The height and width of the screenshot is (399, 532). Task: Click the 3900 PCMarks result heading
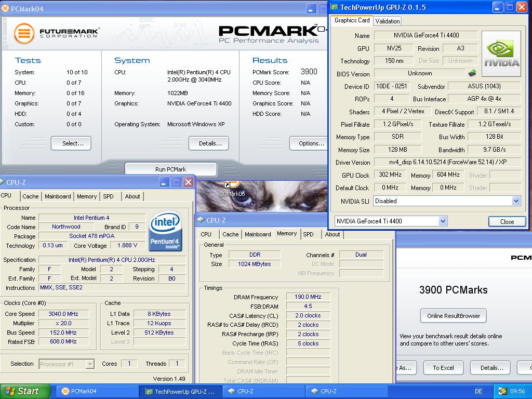(x=453, y=290)
